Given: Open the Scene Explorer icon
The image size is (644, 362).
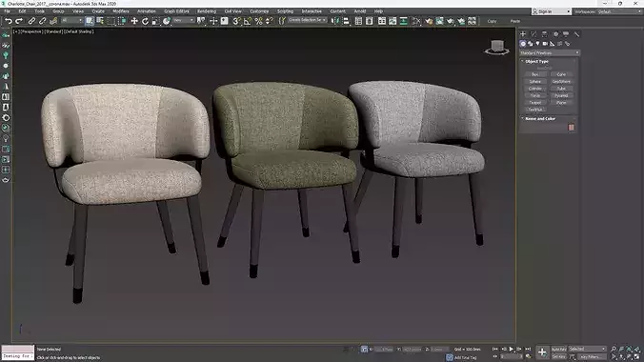Looking at the screenshot, I should 358,21.
